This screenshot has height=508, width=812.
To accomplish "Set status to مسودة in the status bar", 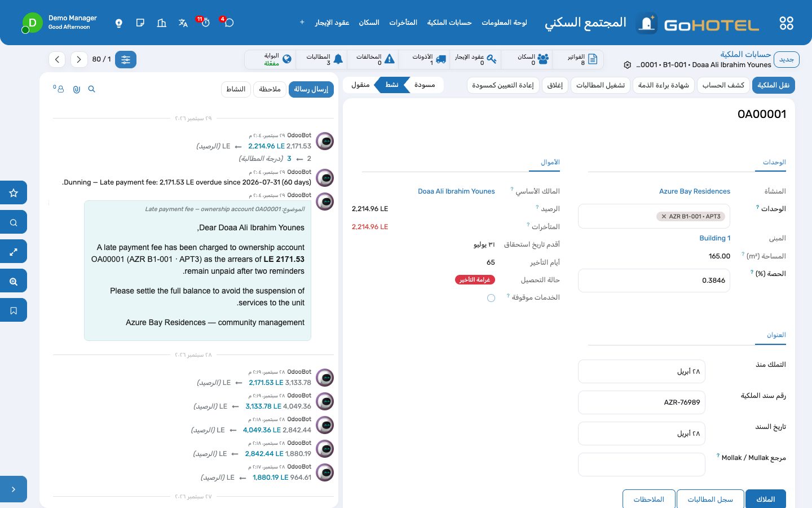I will [x=425, y=85].
